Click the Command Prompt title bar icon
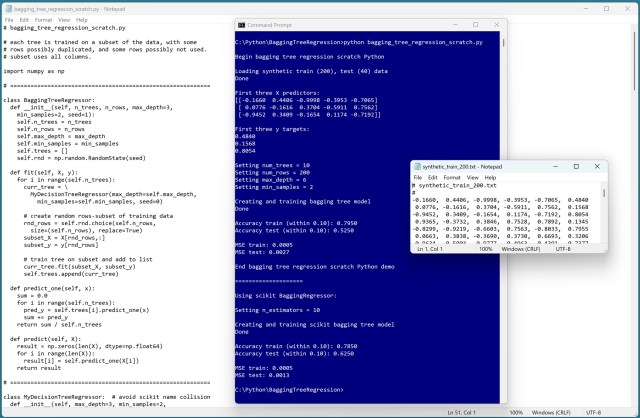The width and height of the screenshot is (640, 418). click(241, 25)
